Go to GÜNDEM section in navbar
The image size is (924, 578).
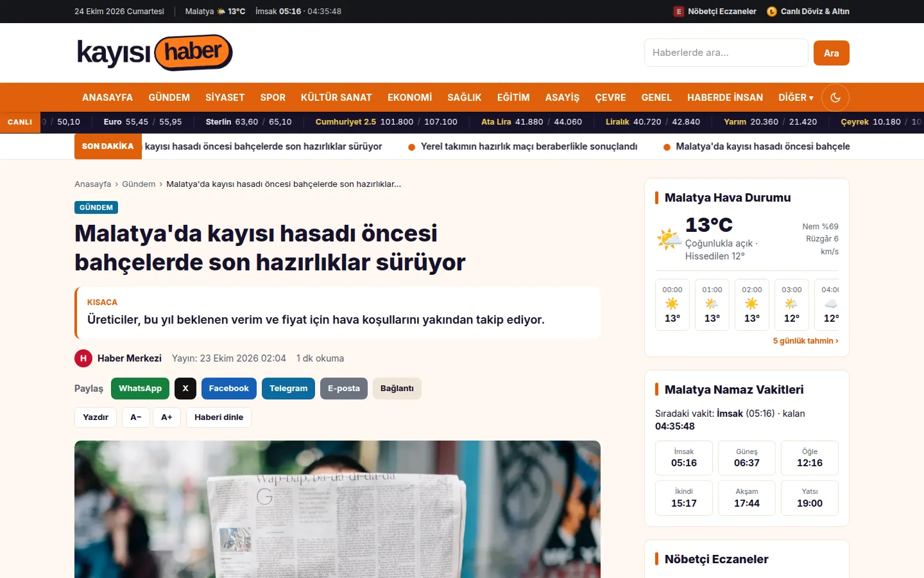click(169, 98)
